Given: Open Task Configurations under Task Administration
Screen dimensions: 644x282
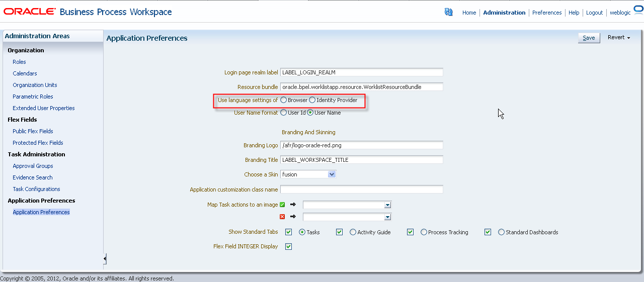Looking at the screenshot, I should tap(36, 189).
